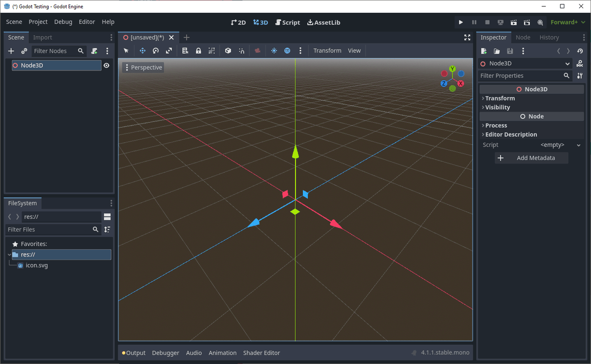Open the Debug menu
The height and width of the screenshot is (364, 591).
(63, 22)
